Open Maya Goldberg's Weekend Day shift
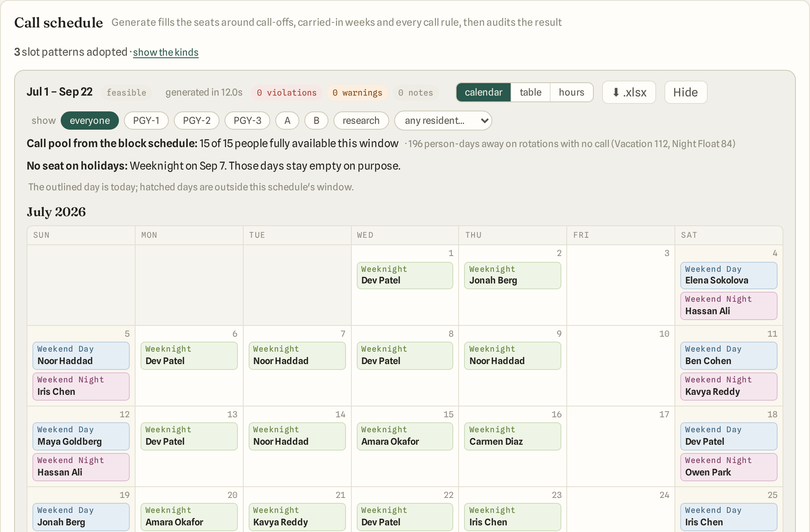Viewport: 810px width, 532px height. [x=81, y=436]
